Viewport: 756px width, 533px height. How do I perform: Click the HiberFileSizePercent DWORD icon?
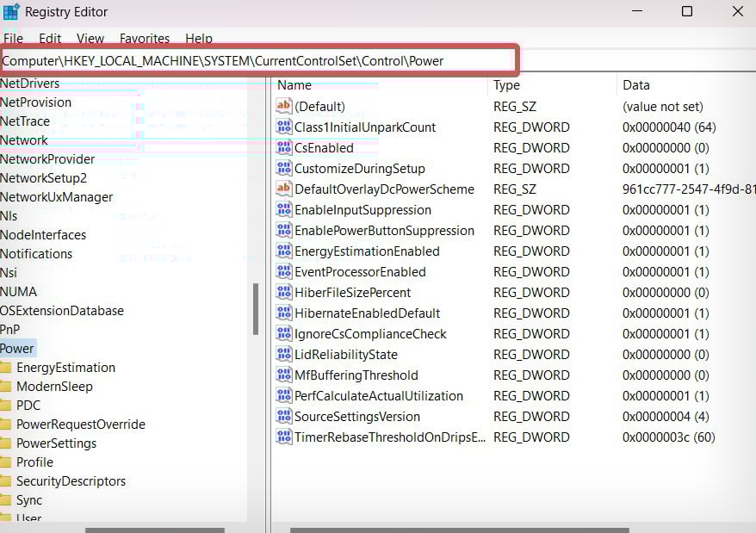pyautogui.click(x=284, y=292)
